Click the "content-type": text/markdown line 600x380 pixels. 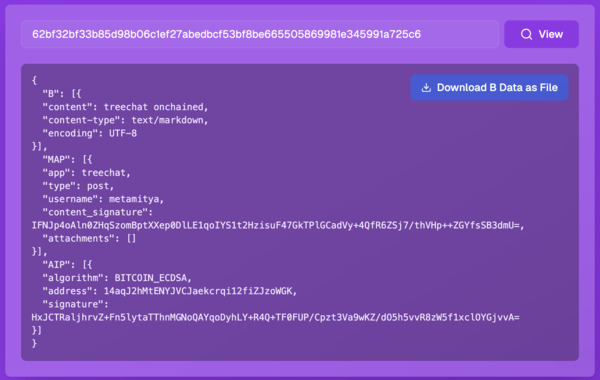[x=125, y=120]
